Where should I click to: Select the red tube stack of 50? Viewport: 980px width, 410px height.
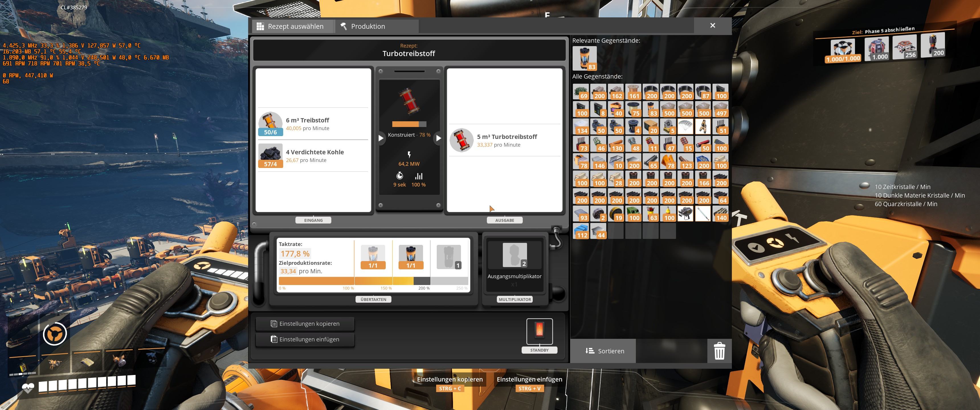(x=703, y=144)
